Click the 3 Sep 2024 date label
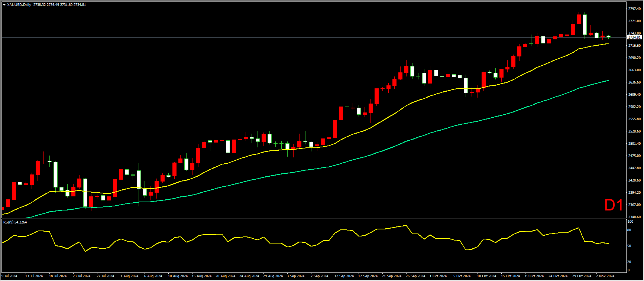644x281 pixels. [x=295, y=276]
